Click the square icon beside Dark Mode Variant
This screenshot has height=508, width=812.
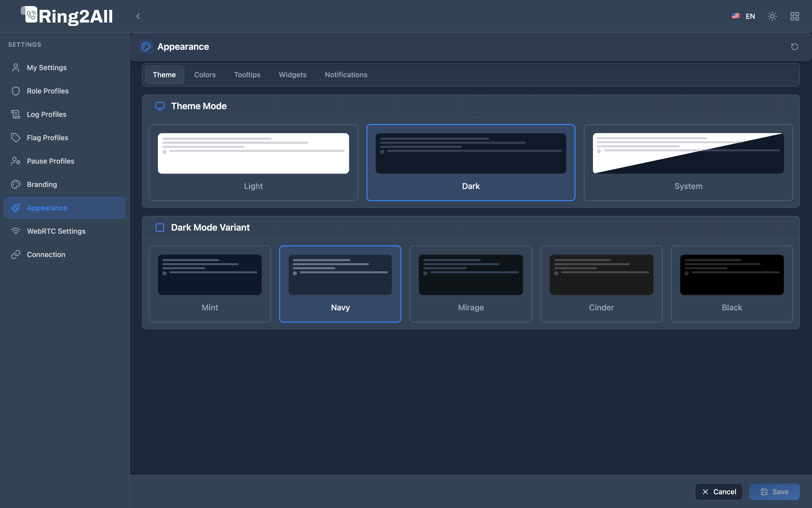(160, 228)
